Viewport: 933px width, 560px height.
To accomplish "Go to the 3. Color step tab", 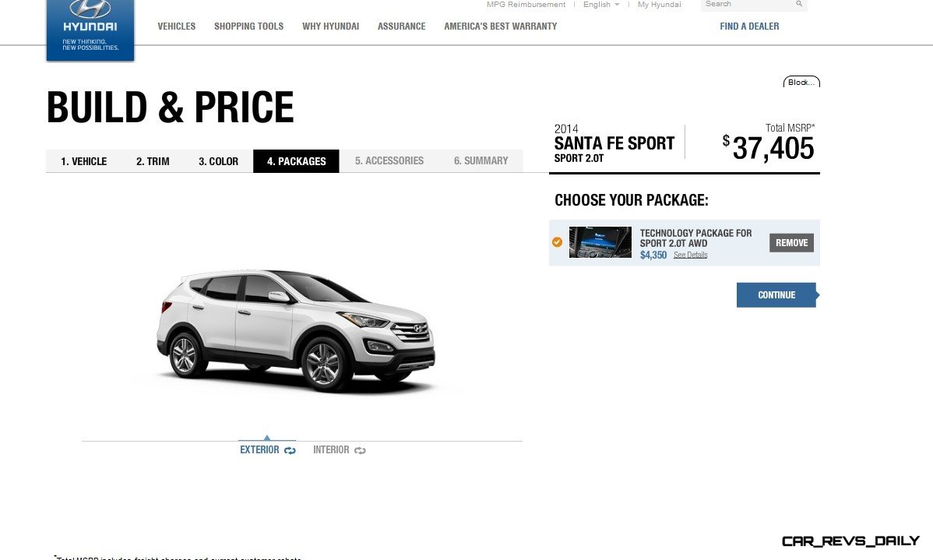I will 218,161.
